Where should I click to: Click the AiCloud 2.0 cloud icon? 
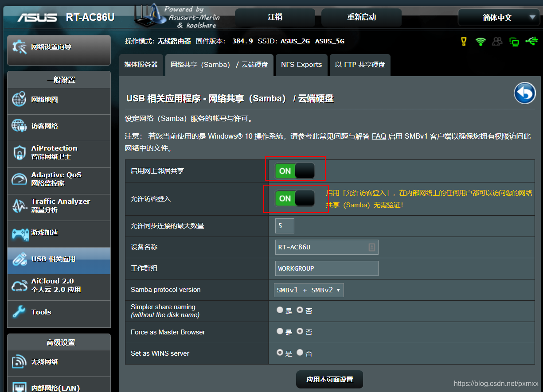pos(19,286)
